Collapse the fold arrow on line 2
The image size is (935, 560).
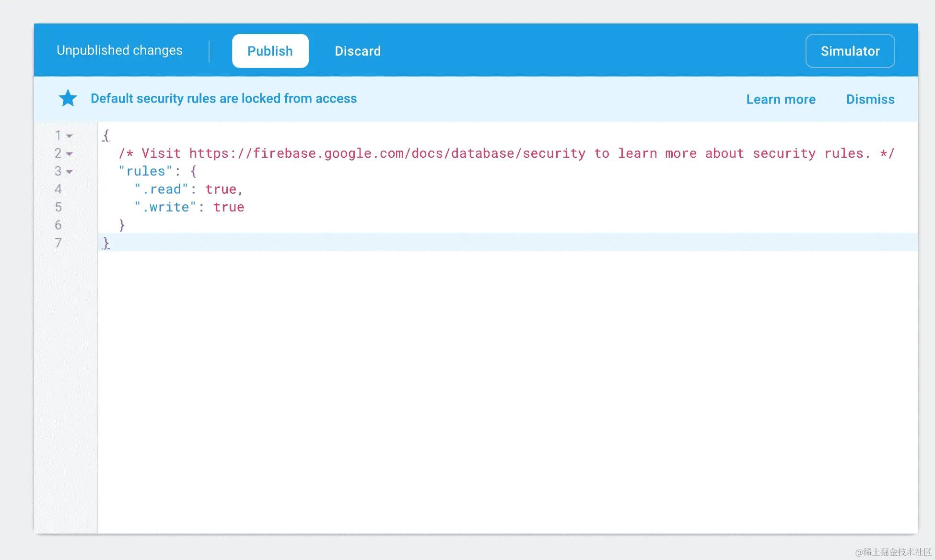(70, 154)
